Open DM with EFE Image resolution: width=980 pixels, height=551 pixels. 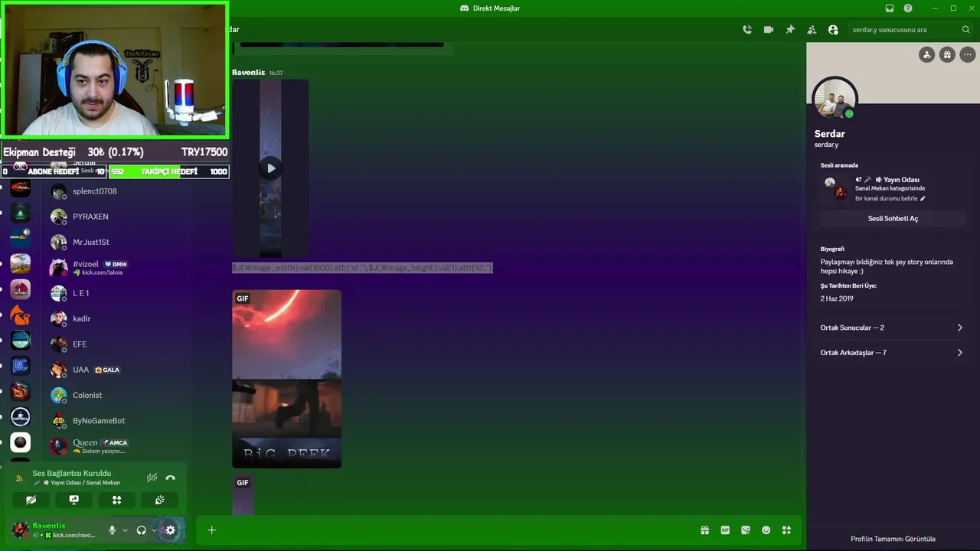115,344
